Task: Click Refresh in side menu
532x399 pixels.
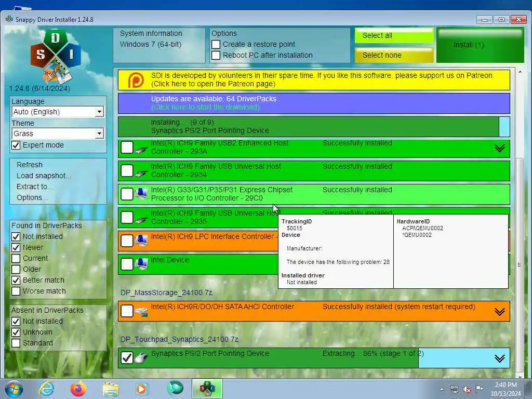Action: (x=30, y=165)
